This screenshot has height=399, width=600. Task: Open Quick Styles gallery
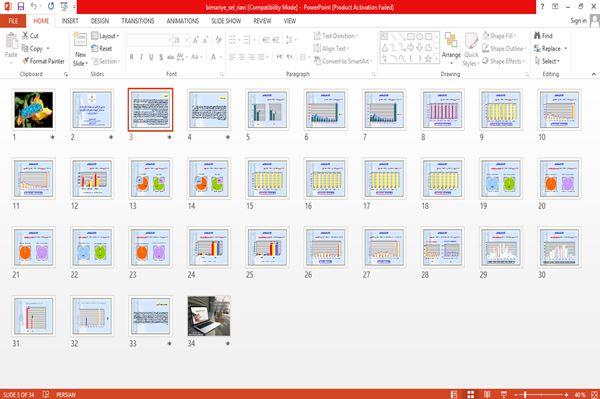tap(471, 49)
